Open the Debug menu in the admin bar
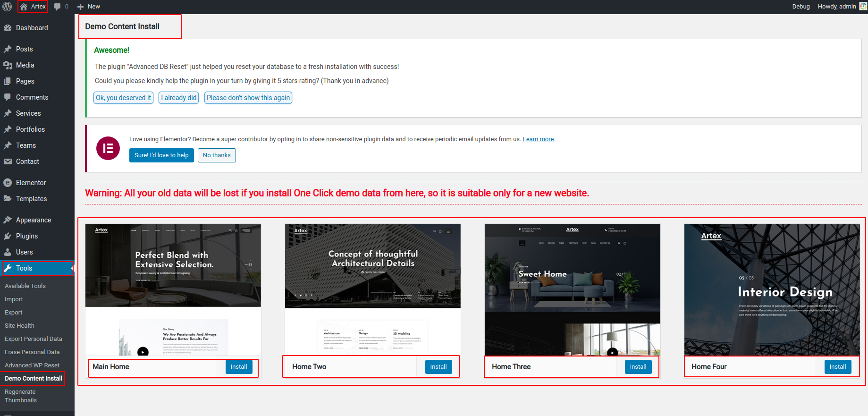 (x=801, y=7)
